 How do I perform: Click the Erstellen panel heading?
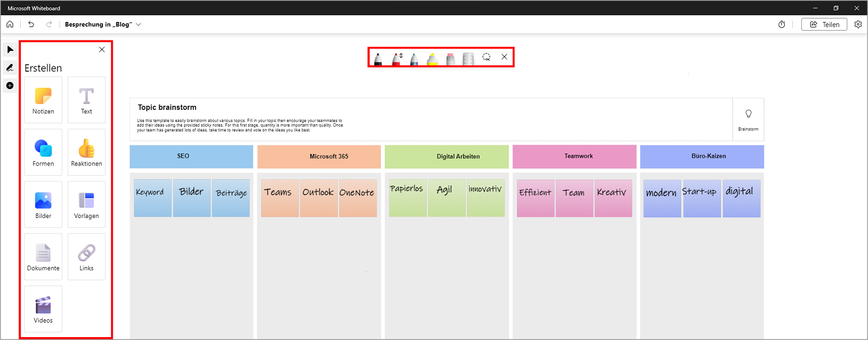click(43, 68)
